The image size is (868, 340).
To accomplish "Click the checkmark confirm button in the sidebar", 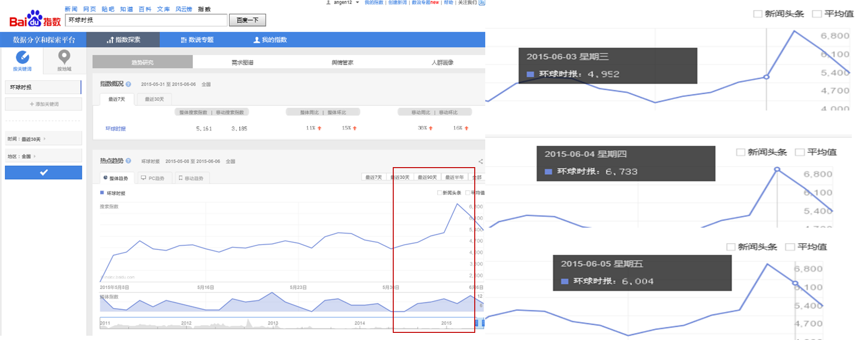I will click(43, 172).
